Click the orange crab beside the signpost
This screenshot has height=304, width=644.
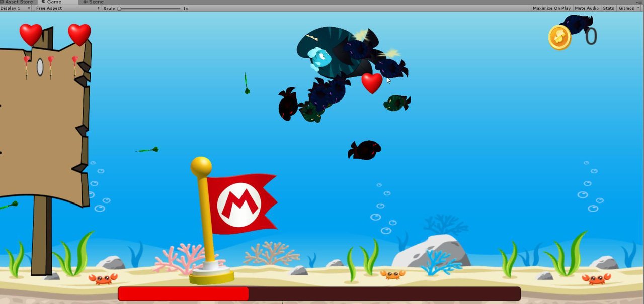click(103, 278)
